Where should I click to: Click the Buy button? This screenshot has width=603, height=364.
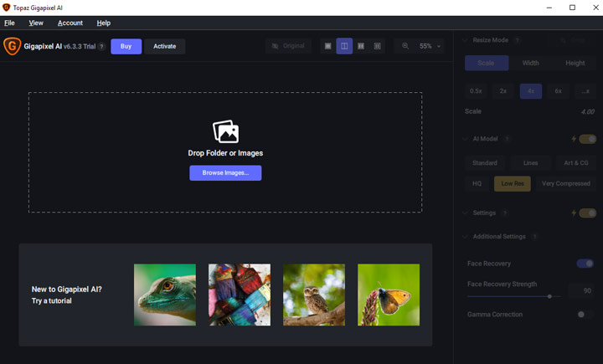(x=126, y=46)
